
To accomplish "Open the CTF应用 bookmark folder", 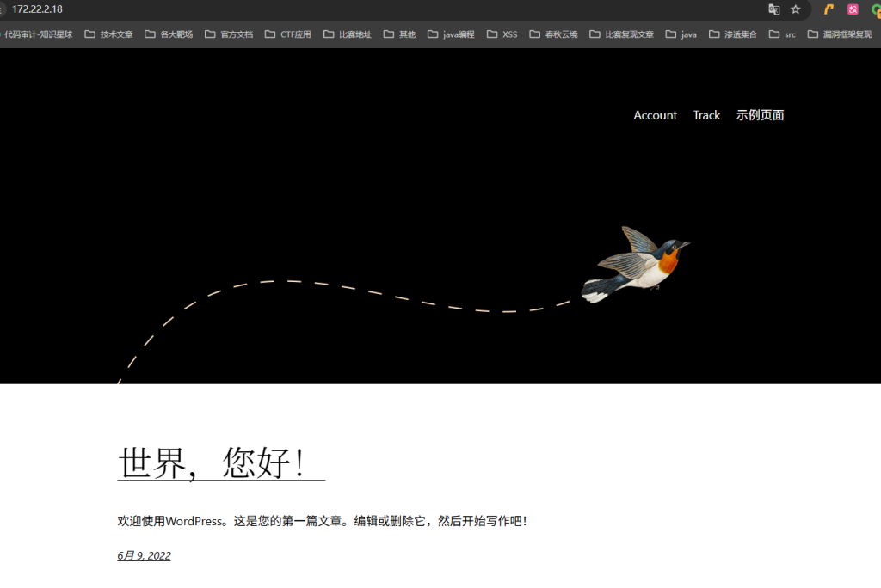I will tap(288, 34).
